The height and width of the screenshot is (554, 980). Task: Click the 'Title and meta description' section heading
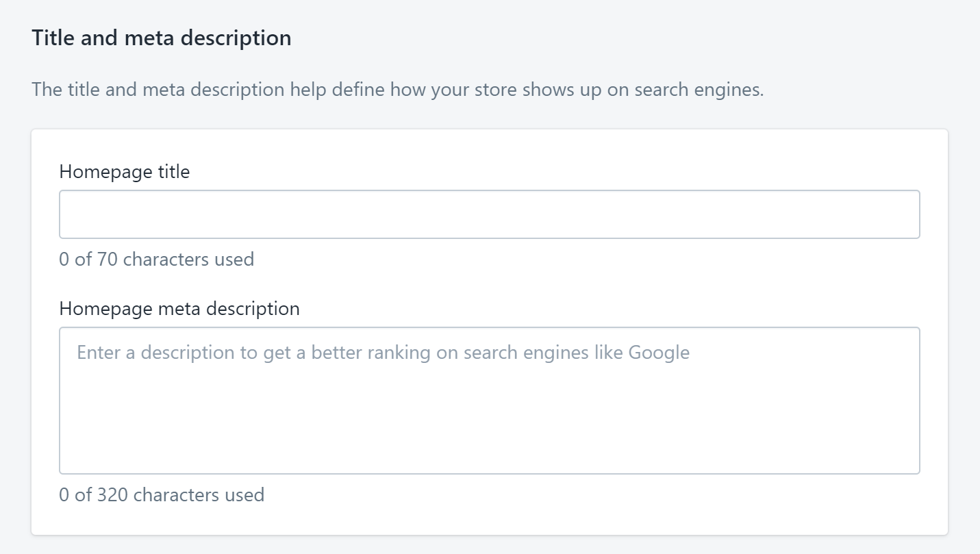(162, 38)
